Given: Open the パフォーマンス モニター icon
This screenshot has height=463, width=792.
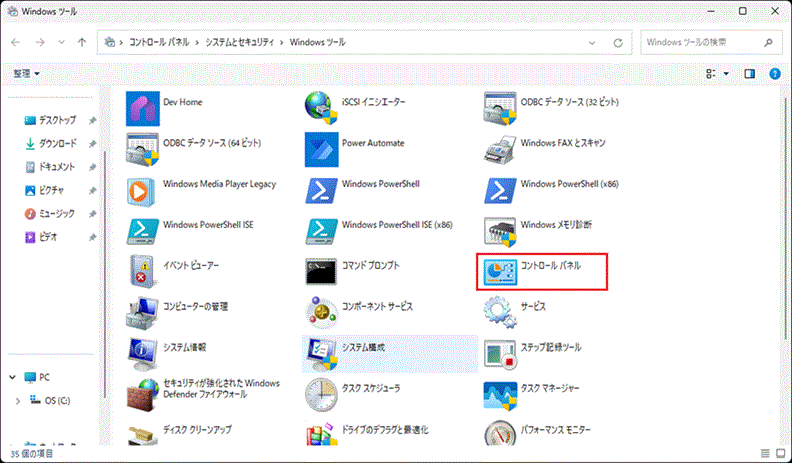Looking at the screenshot, I should (500, 433).
